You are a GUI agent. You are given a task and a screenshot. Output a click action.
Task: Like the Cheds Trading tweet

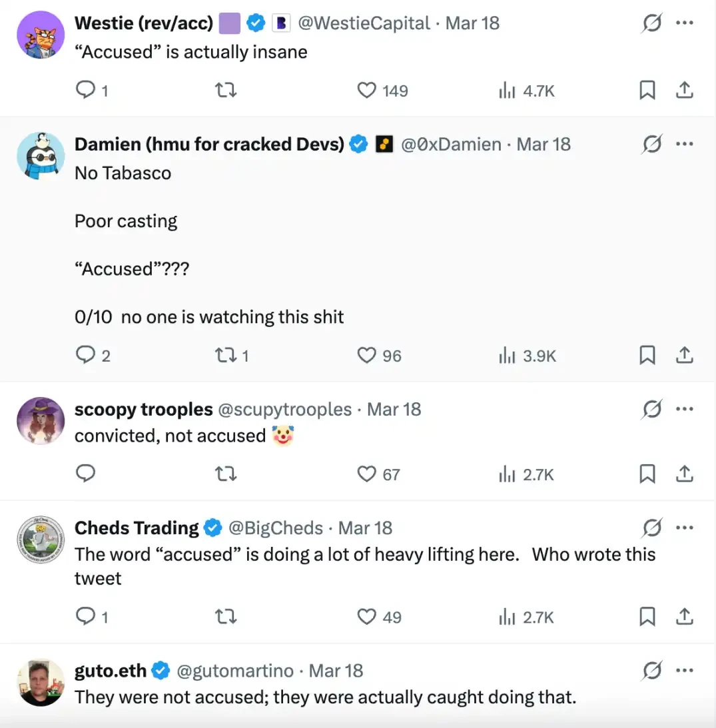coord(367,617)
